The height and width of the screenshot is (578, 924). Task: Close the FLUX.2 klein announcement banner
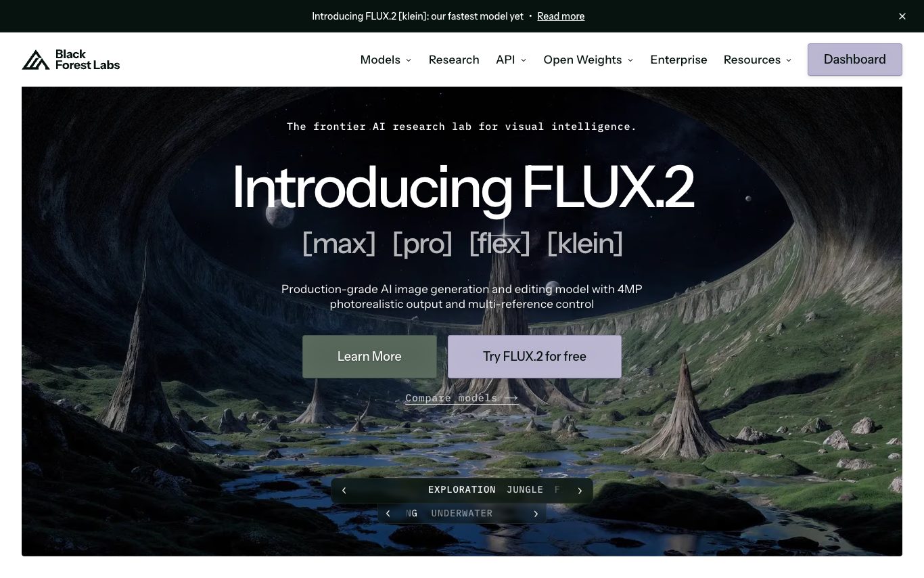coord(902,16)
